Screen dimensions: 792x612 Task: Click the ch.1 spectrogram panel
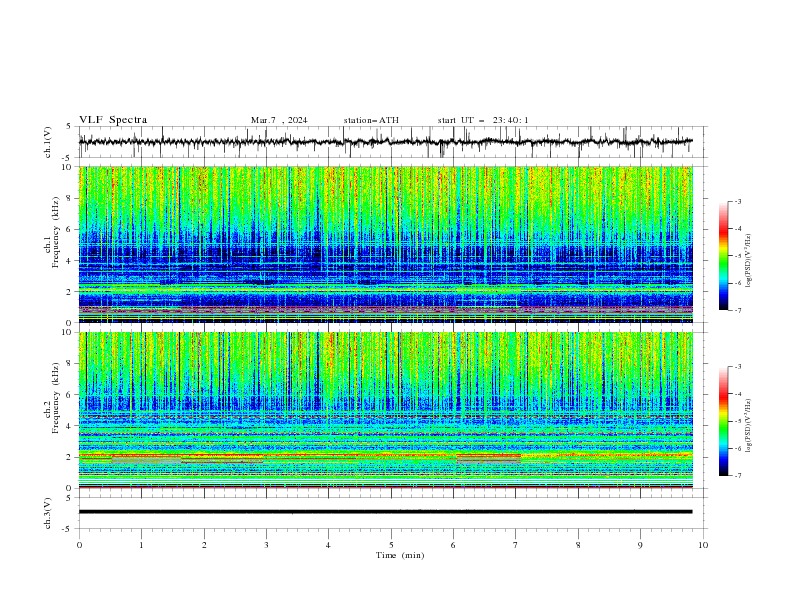coord(386,244)
